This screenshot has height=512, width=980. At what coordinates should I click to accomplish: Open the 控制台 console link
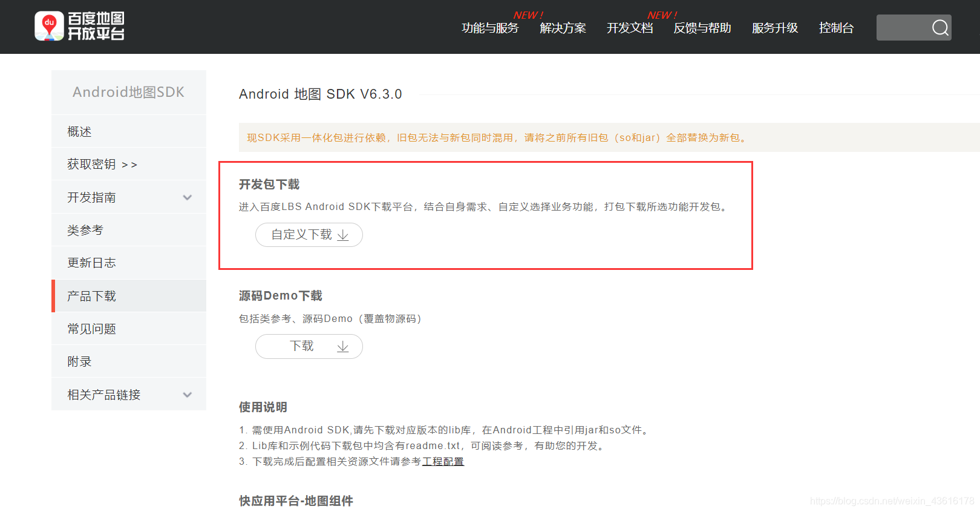(x=836, y=28)
